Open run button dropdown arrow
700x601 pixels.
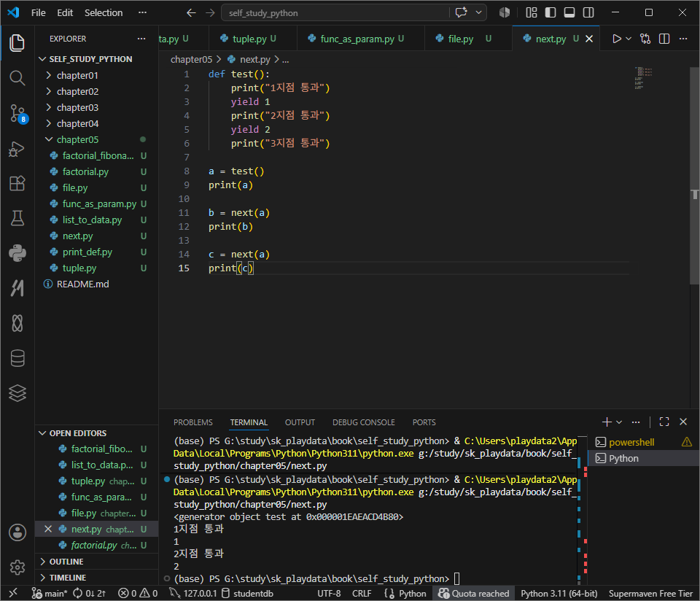pyautogui.click(x=629, y=39)
